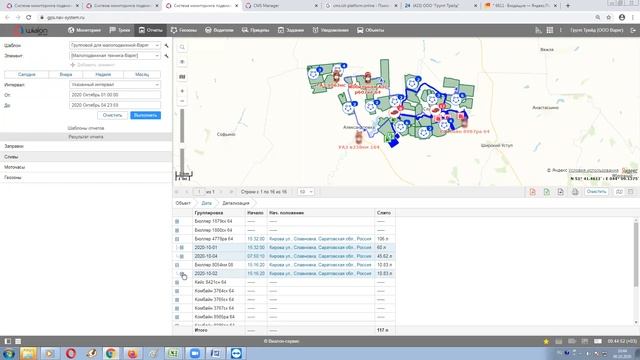The width and height of the screenshot is (640, 360).
Task: Click the Группировка column header
Action: pos(219,213)
